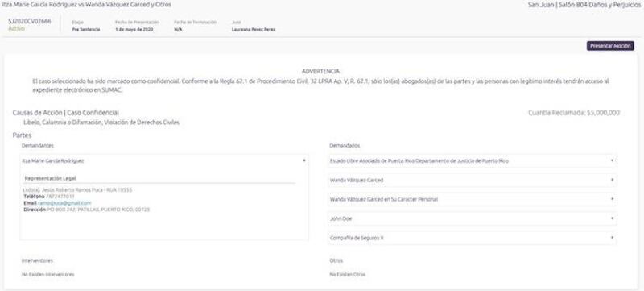This screenshot has width=644, height=291.
Task: Expand the Wanda Vázquez Garced defendant row
Action: coord(473,180)
